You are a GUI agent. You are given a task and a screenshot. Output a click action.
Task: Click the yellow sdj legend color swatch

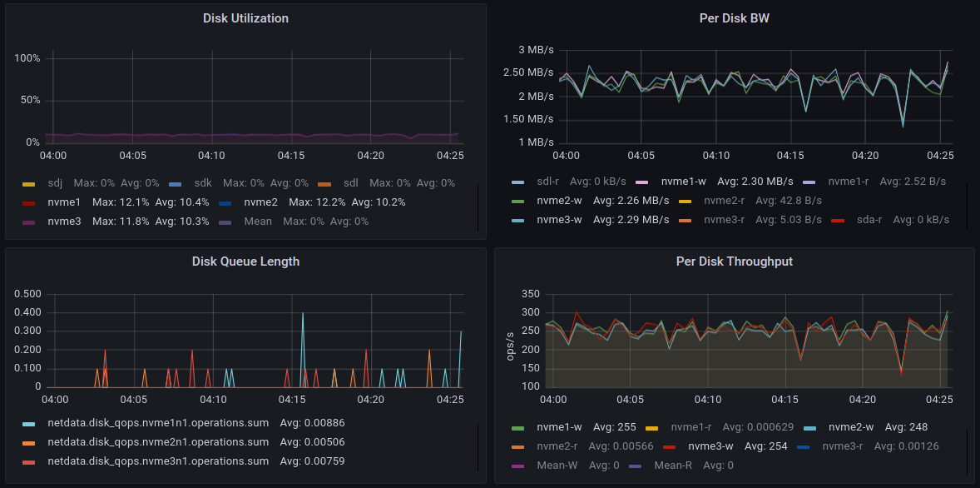tap(28, 183)
